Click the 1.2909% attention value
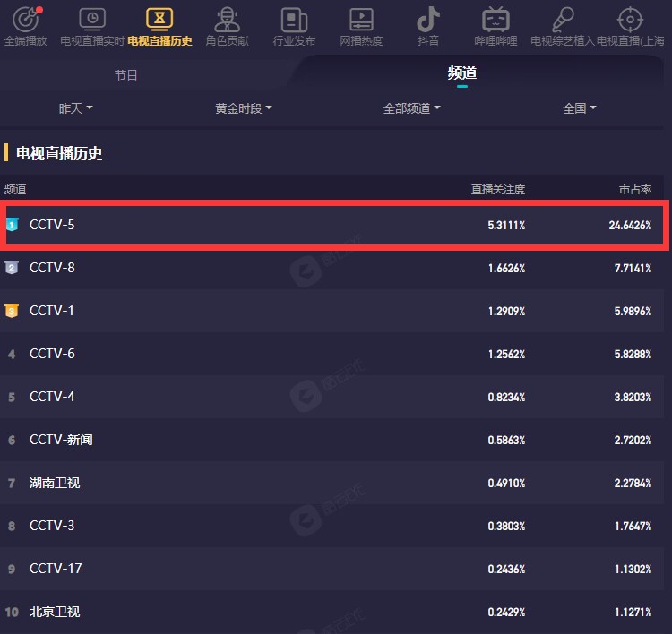Screen dimensions: 672x634 (506, 311)
